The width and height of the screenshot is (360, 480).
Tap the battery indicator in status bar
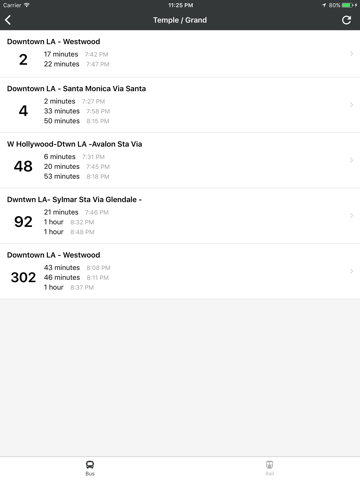click(349, 5)
